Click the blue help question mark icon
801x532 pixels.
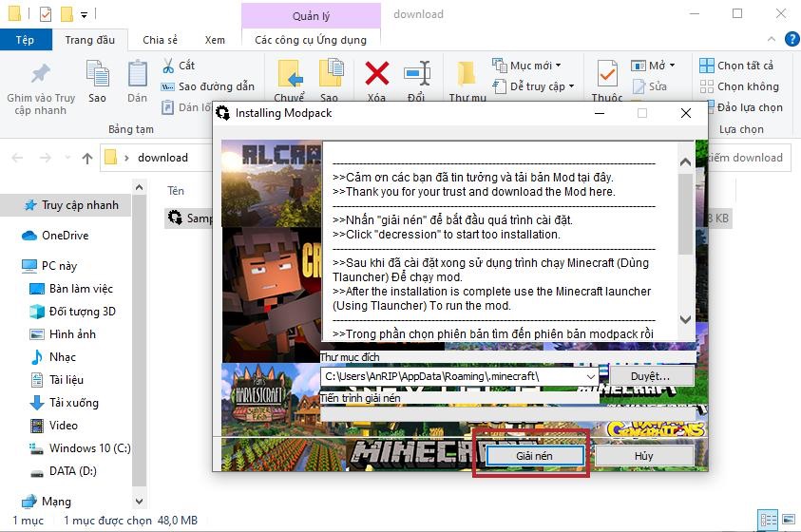792,39
